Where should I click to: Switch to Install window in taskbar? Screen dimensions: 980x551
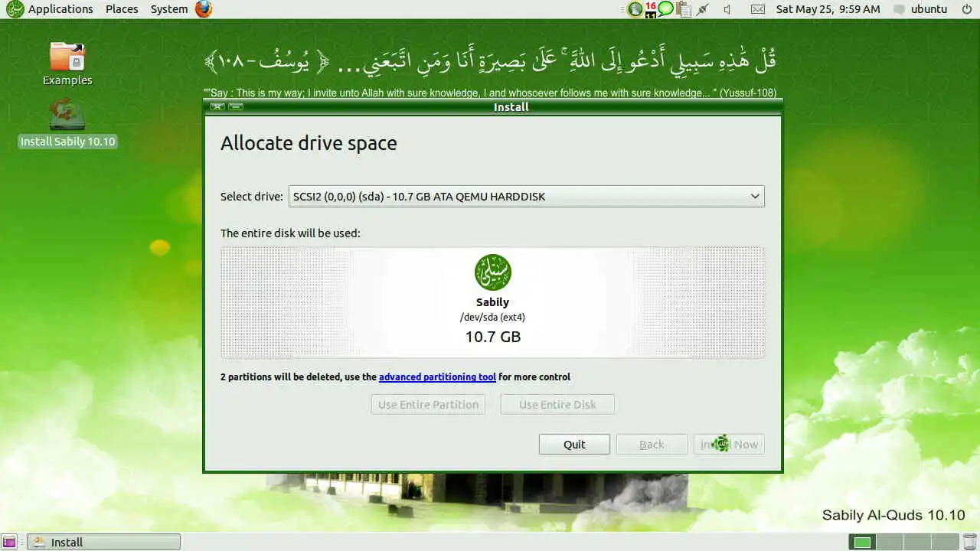coord(103,542)
